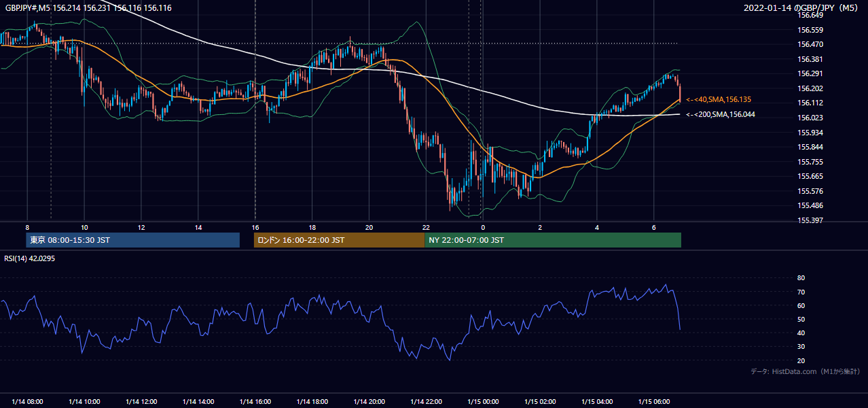Select the Tokyo 08:00-15:30 JST session bar
The image size is (868, 408).
click(x=133, y=240)
